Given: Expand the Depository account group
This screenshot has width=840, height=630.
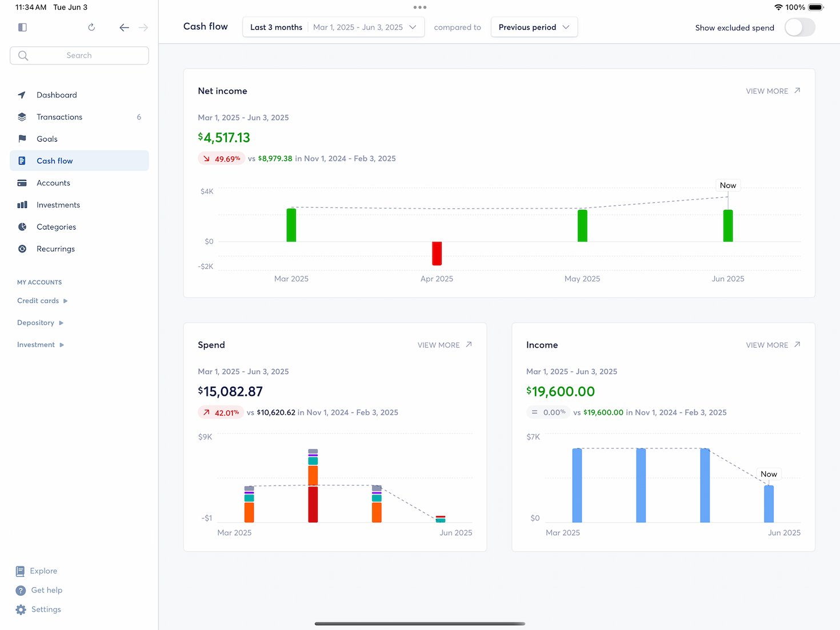Looking at the screenshot, I should coord(62,322).
